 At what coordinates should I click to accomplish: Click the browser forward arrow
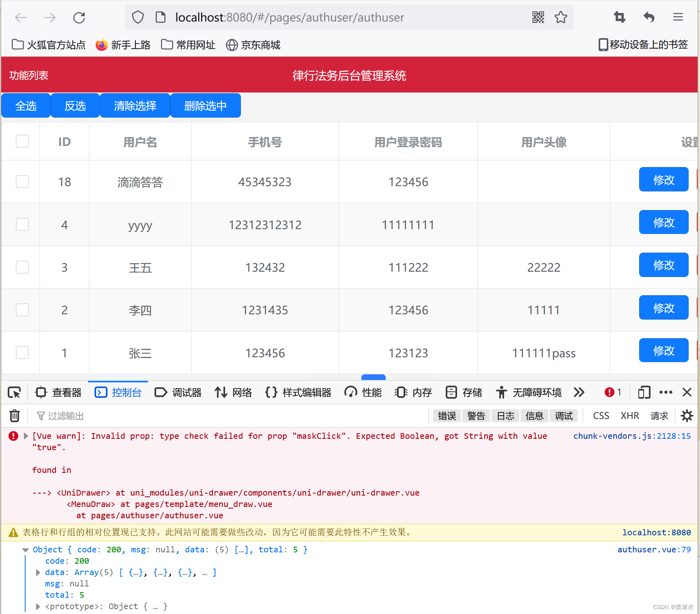(50, 17)
